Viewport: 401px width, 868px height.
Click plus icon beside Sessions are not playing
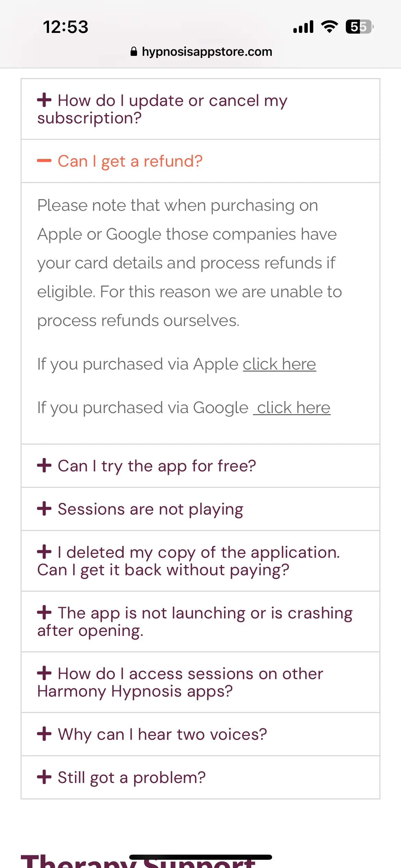pos(44,508)
